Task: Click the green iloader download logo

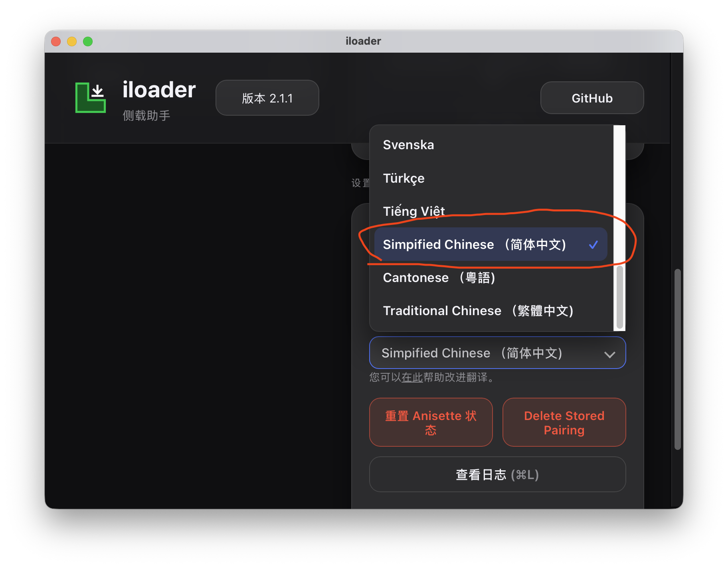Action: click(91, 98)
